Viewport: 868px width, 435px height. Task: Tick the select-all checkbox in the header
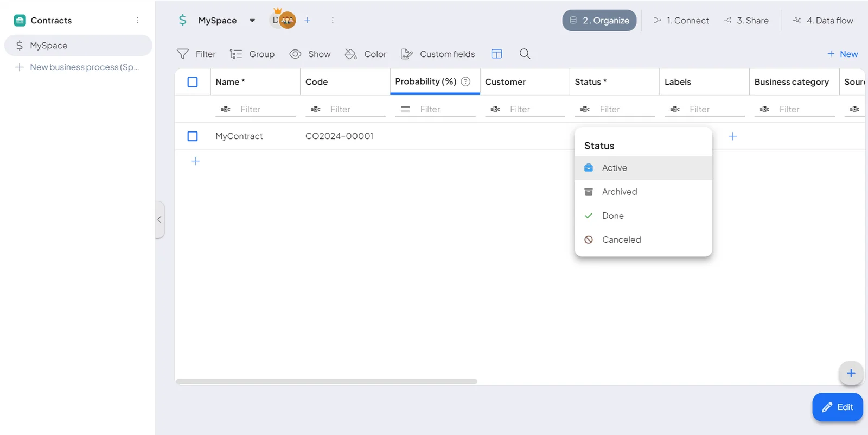coord(193,82)
